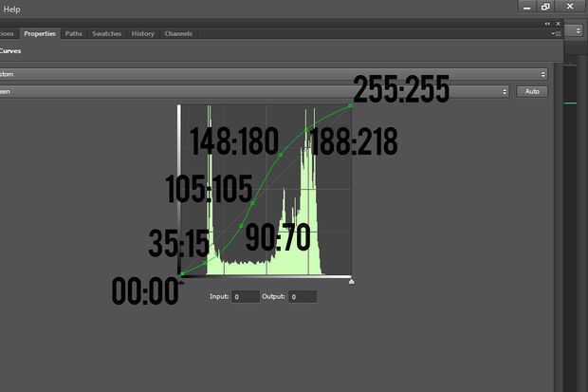
Task: Open the Help menu
Action: coord(11,9)
